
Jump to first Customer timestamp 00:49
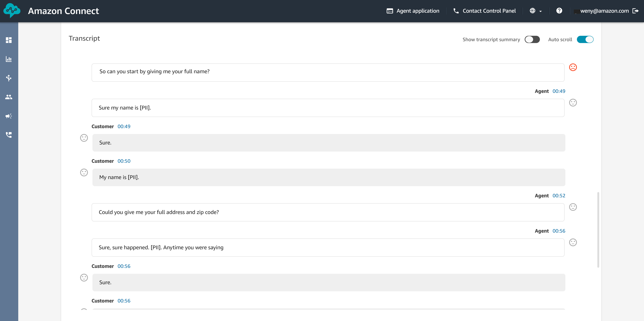(x=124, y=126)
